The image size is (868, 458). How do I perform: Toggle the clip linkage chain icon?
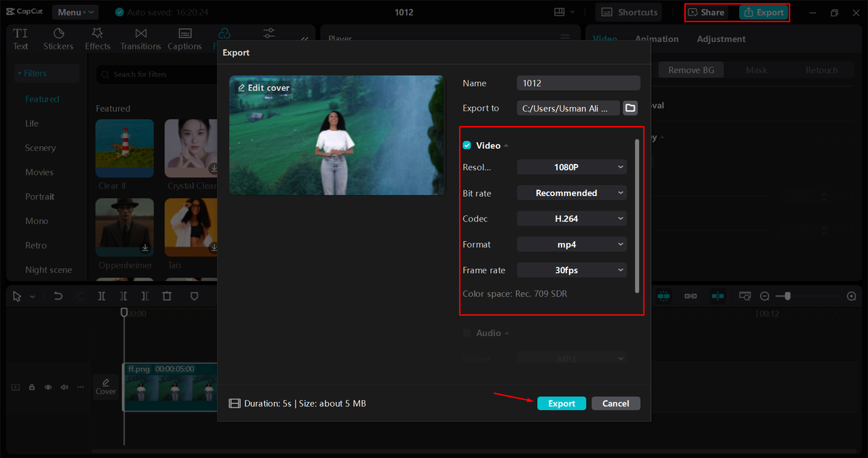pyautogui.click(x=690, y=296)
